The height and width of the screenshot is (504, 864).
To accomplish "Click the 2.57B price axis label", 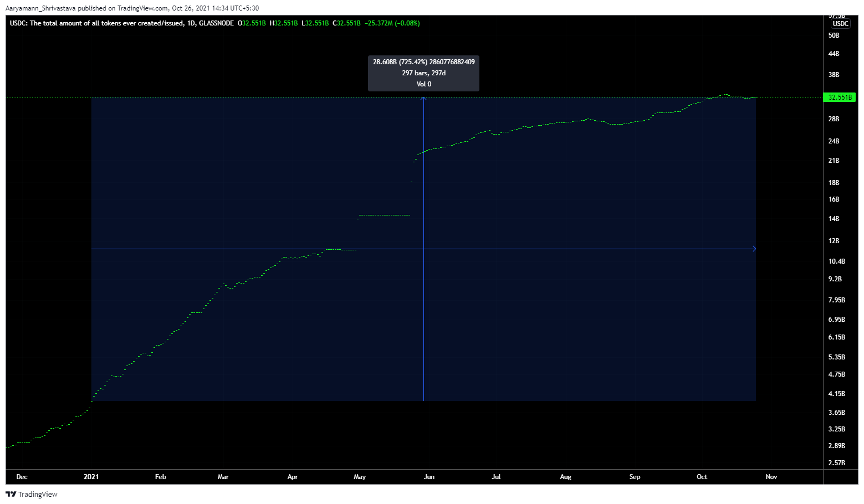I will click(x=837, y=462).
